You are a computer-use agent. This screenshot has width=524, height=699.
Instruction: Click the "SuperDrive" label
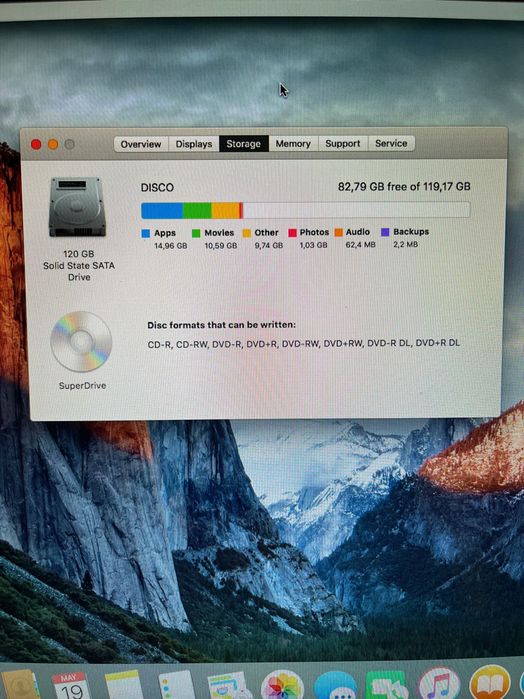click(x=83, y=386)
